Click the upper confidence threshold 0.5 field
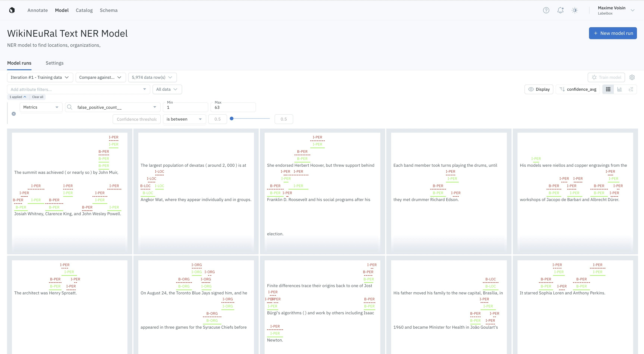Viewport: 644px width, 354px height. pos(284,119)
